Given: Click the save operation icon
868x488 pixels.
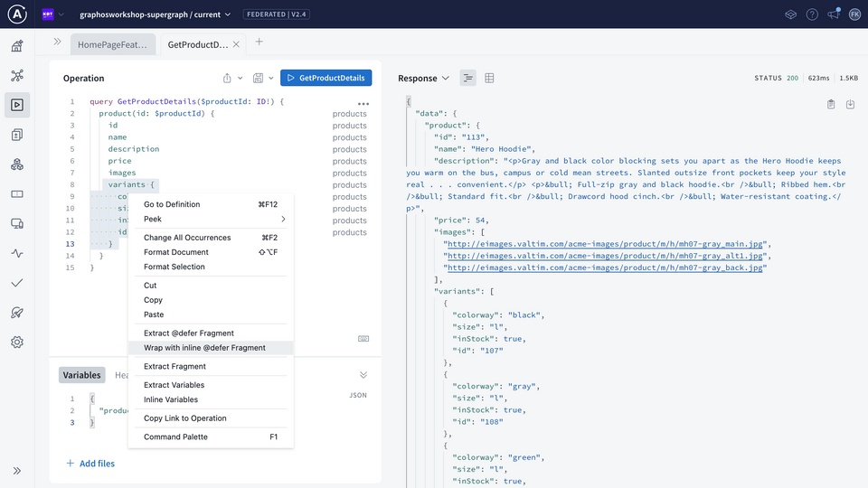Looking at the screenshot, I should [x=258, y=78].
